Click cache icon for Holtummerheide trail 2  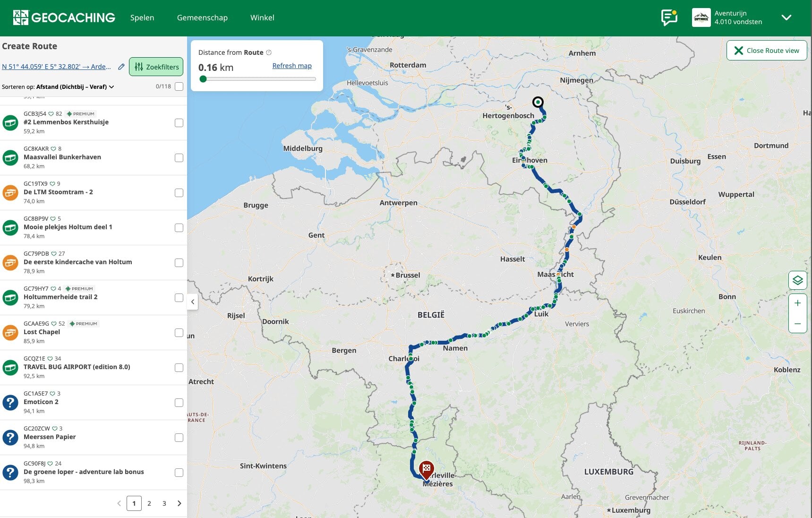click(x=10, y=297)
